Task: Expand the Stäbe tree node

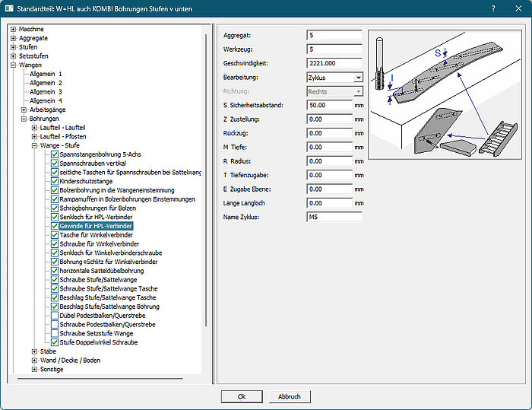Action: [x=34, y=351]
